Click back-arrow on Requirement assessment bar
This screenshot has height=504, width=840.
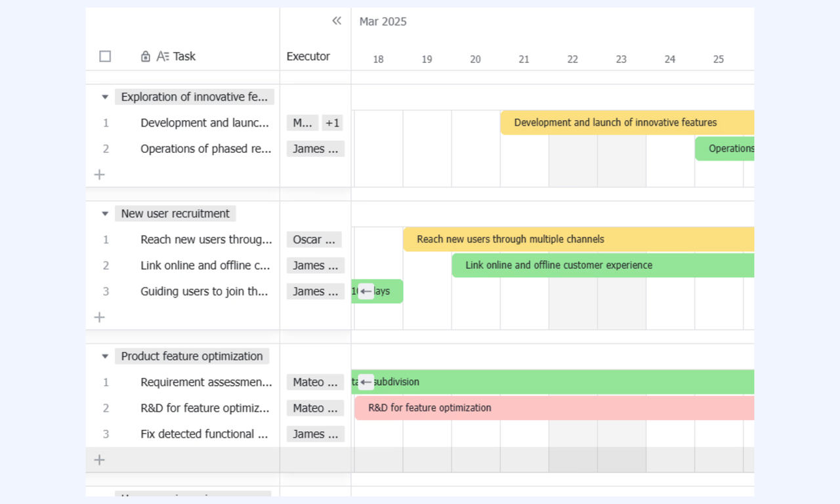coord(366,382)
